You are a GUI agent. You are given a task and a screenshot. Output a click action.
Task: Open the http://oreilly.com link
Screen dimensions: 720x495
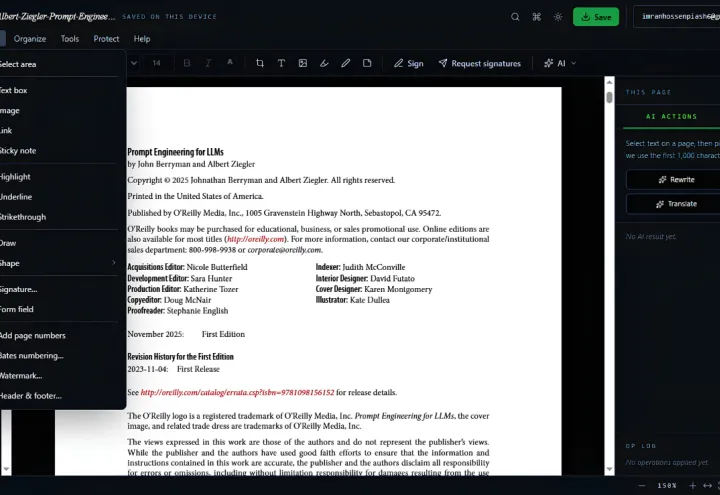coord(255,239)
